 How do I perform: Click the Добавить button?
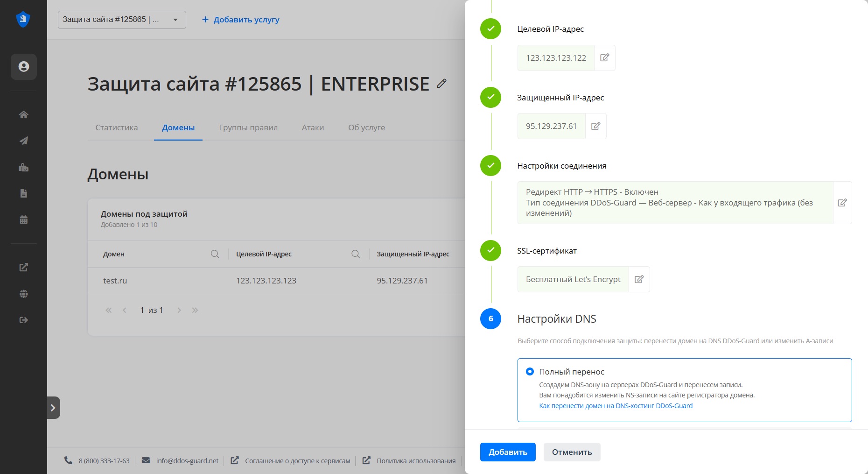[x=508, y=452]
